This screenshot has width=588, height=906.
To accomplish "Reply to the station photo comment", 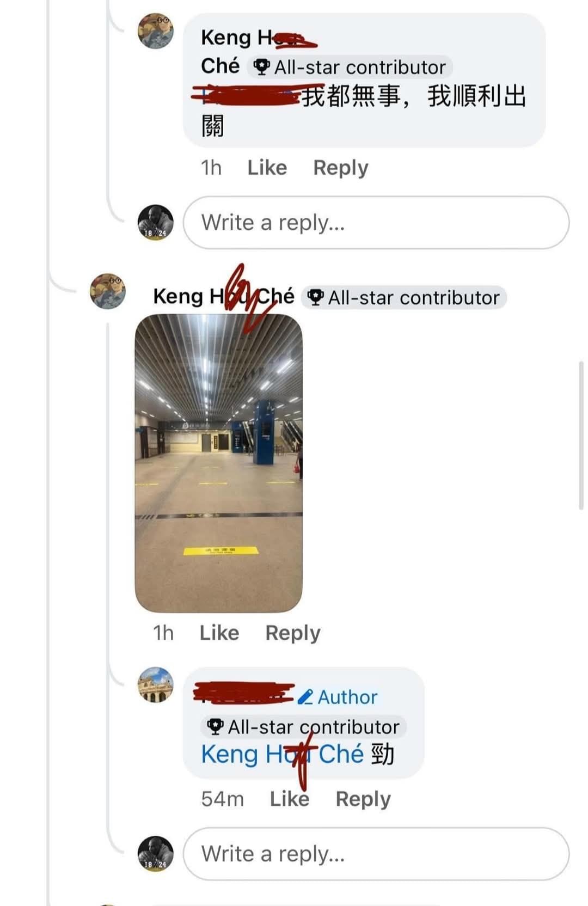I will [x=293, y=633].
